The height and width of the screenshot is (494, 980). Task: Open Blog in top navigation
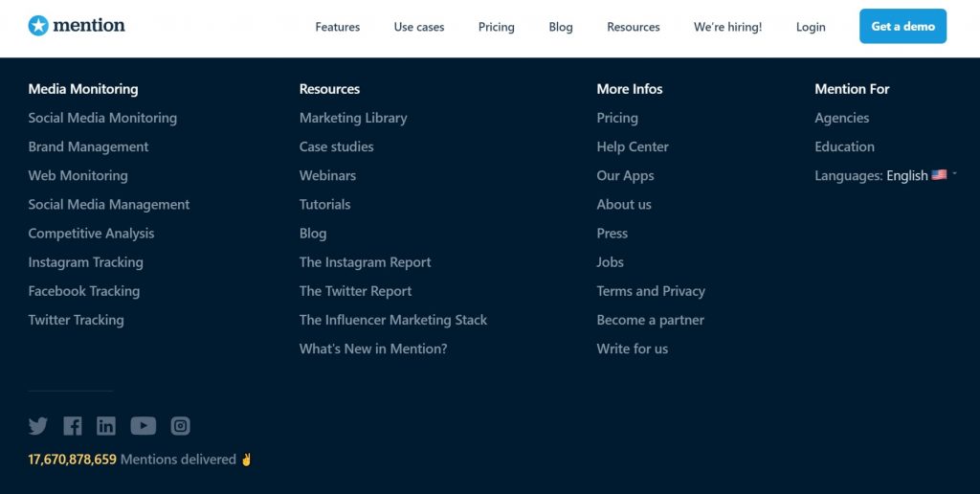[x=561, y=27]
